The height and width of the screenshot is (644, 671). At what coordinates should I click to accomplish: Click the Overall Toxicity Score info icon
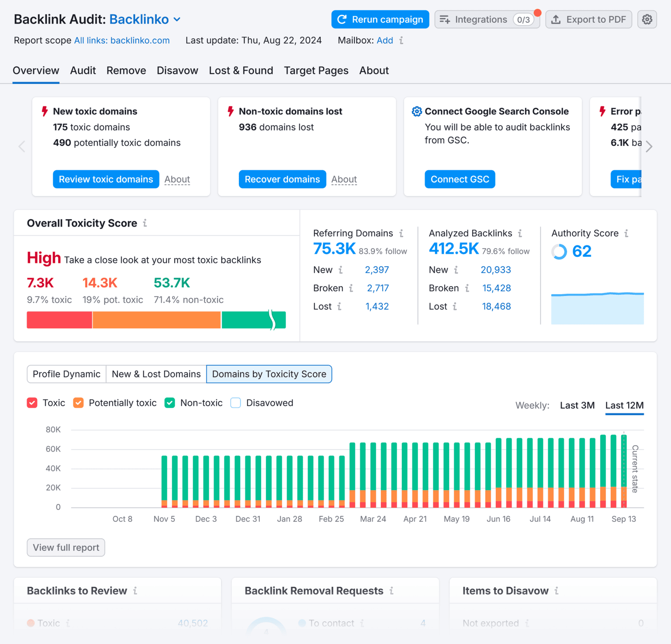point(145,223)
